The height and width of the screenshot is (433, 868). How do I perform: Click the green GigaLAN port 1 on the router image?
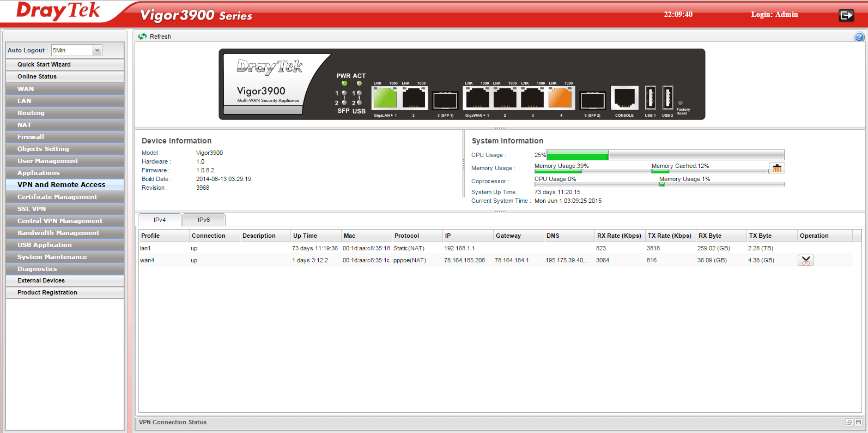(384, 99)
